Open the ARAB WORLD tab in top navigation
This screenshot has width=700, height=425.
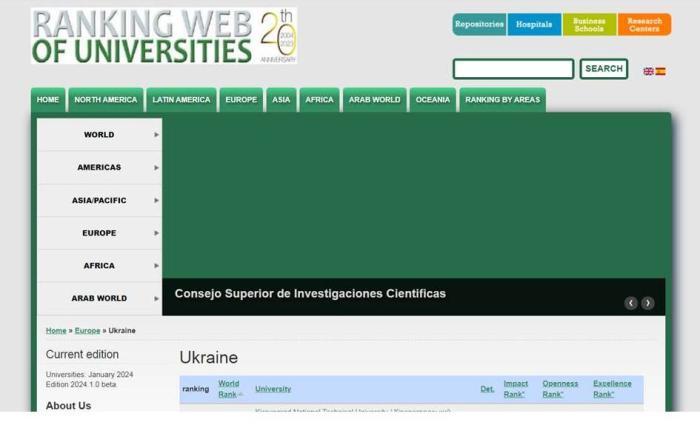[x=375, y=100]
